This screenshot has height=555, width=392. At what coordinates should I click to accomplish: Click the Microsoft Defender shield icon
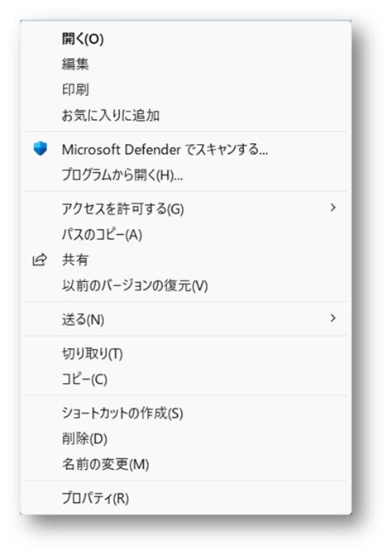pos(40,149)
